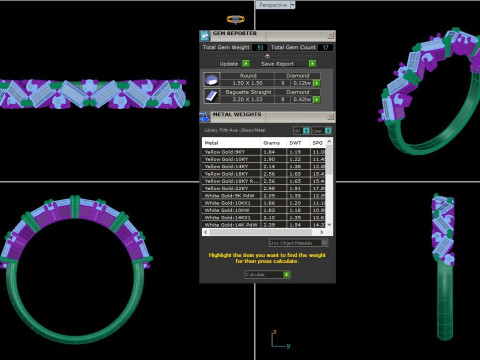Click the Library: Fifth Ave text
Image resolution: width=480 pixels, height=360 pixels.
tap(235, 130)
